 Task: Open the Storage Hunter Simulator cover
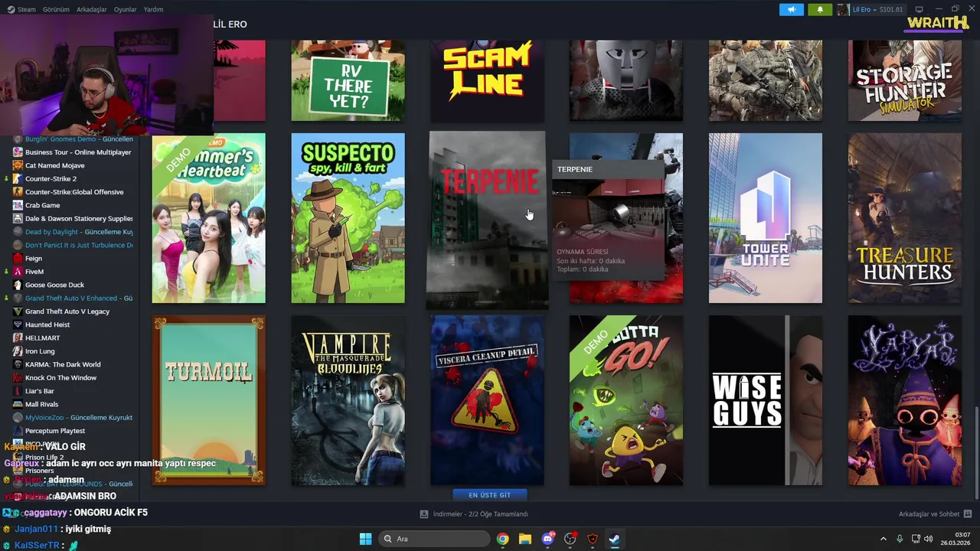coord(904,80)
